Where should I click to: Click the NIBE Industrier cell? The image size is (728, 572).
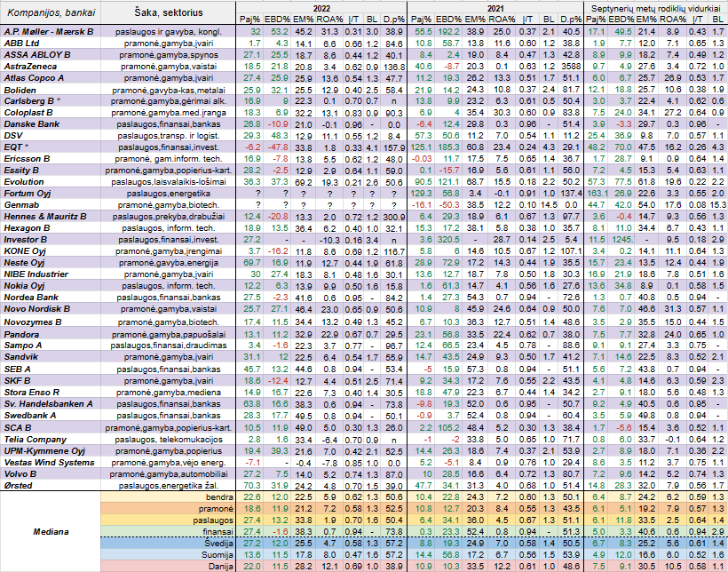pos(51,274)
